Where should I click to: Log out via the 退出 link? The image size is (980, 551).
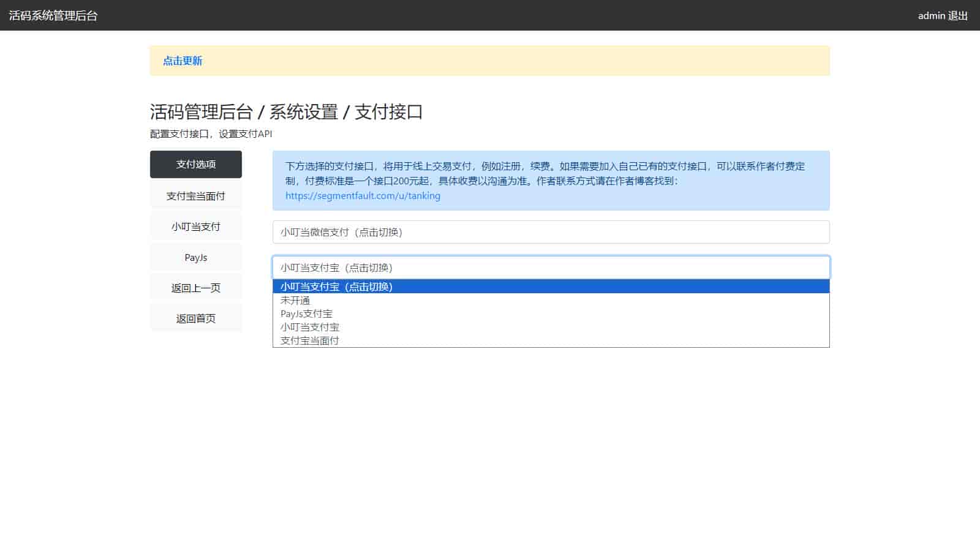click(958, 15)
